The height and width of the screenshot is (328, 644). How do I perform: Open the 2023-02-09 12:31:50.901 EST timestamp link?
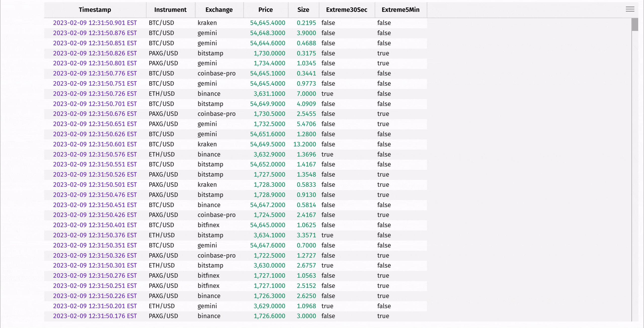(95, 23)
